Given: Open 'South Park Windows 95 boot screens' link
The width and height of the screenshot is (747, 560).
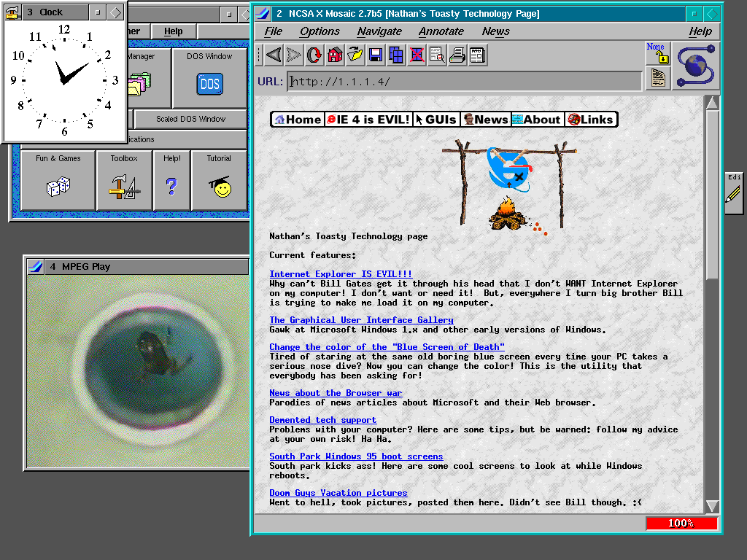Looking at the screenshot, I should 356,456.
